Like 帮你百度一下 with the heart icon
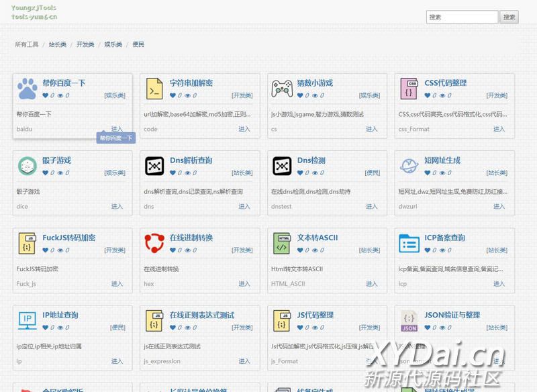Image resolution: width=537 pixels, height=392 pixels. pyautogui.click(x=45, y=95)
